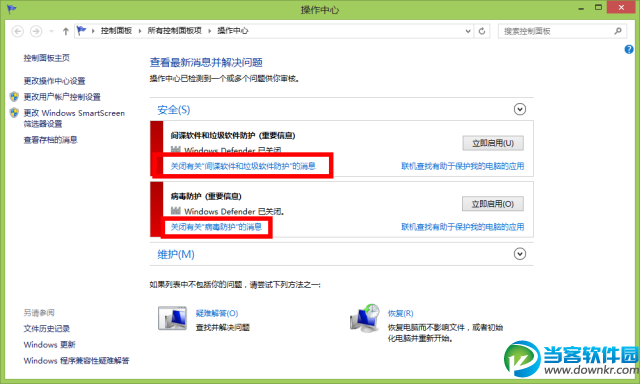Screen dimensions: 640x384
Task: Click the online apps link in the spyware section
Action: tap(463, 166)
